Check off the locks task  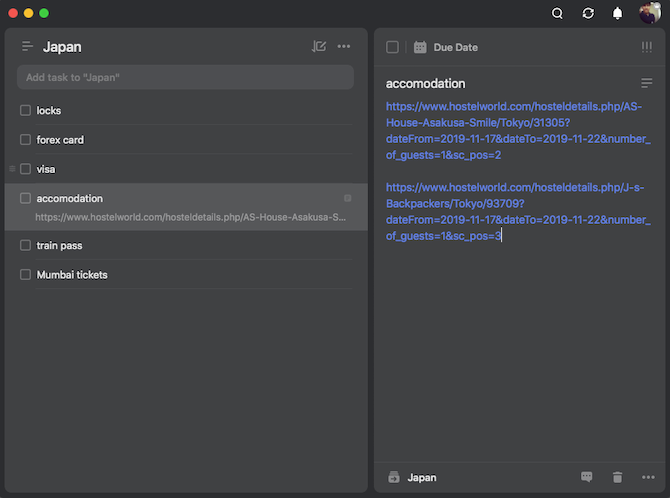pos(26,110)
